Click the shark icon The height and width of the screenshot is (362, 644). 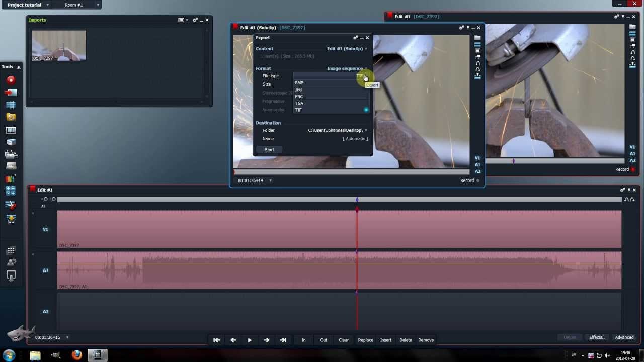click(20, 334)
